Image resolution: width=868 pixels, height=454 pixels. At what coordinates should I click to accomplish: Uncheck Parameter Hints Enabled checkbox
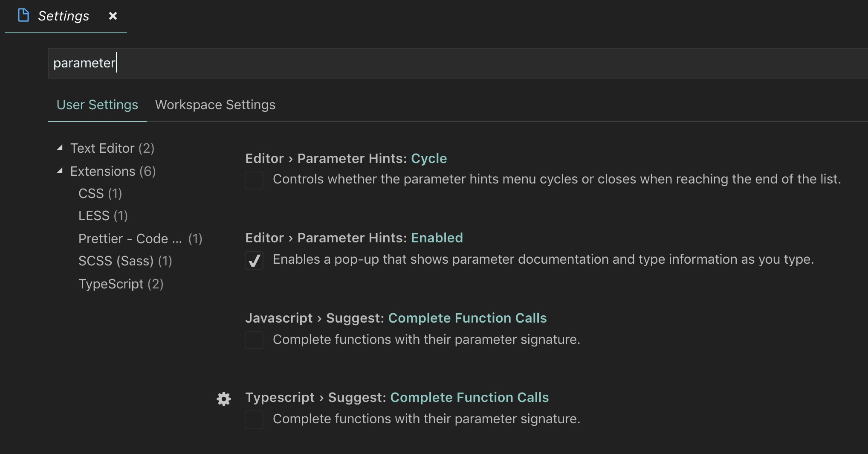click(x=254, y=260)
